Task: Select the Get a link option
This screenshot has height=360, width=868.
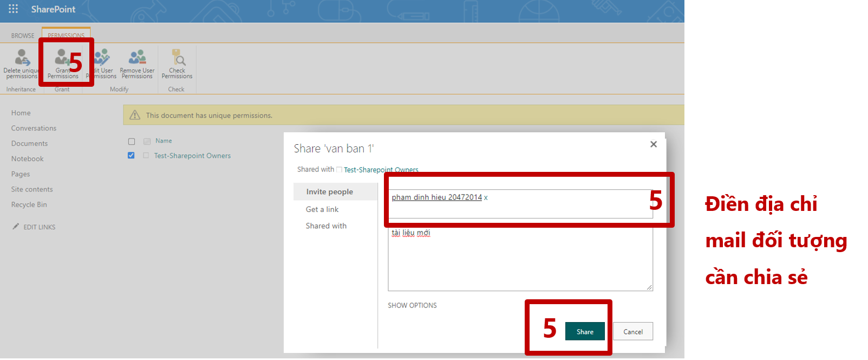Action: pyautogui.click(x=322, y=209)
